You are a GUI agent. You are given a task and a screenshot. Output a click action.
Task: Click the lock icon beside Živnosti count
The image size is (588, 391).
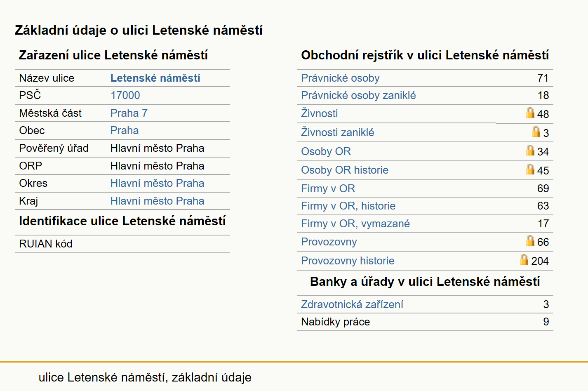[530, 113]
